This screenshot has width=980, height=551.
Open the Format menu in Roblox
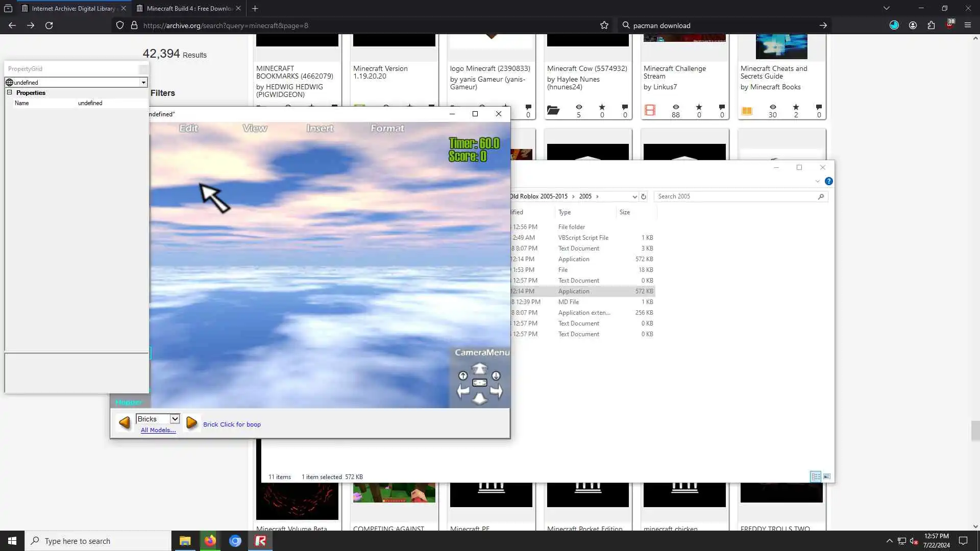click(387, 129)
